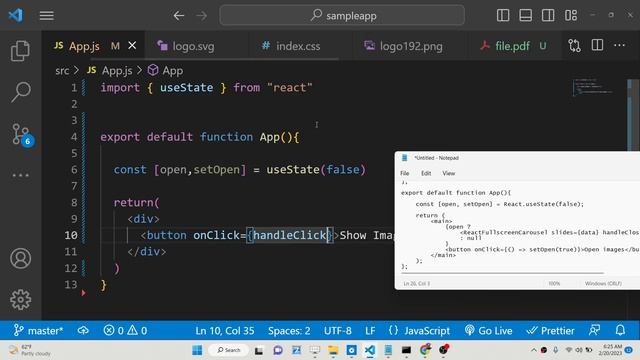Close the App.js tab
Viewport: 640px width, 360px height.
point(132,46)
